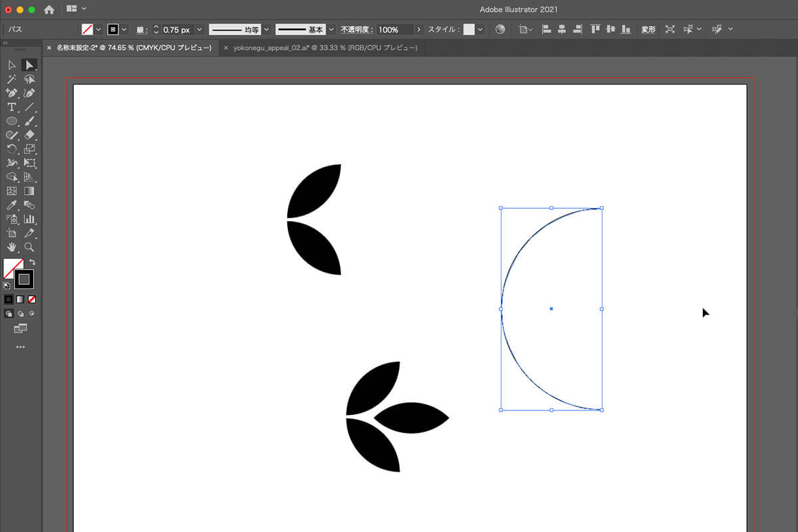Open the stroke weight dropdown
Image resolution: width=798 pixels, height=532 pixels.
point(199,29)
